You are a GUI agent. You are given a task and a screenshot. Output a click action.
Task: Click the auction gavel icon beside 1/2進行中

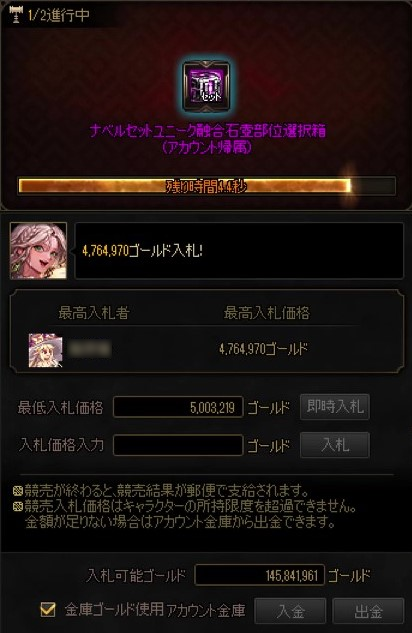click(x=16, y=15)
